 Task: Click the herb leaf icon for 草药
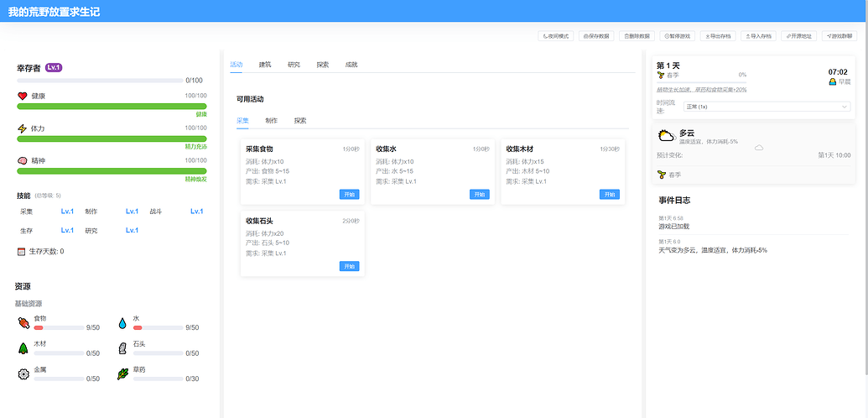(123, 374)
